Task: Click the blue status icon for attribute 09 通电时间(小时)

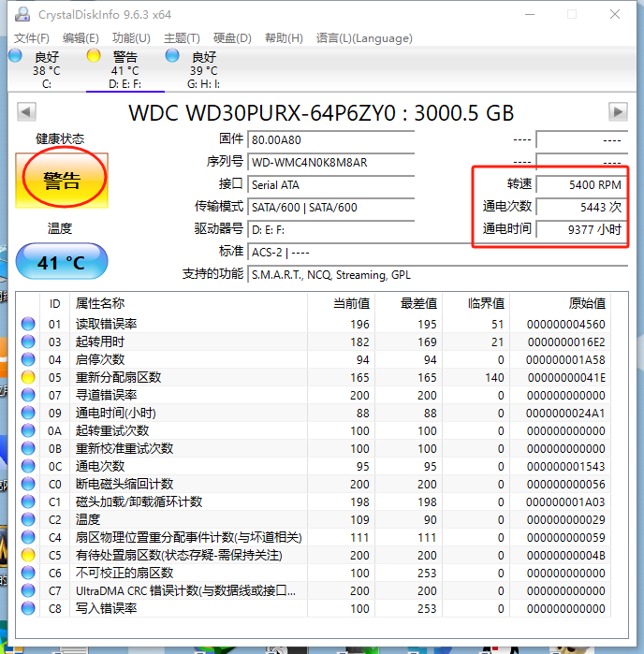Action: point(28,413)
